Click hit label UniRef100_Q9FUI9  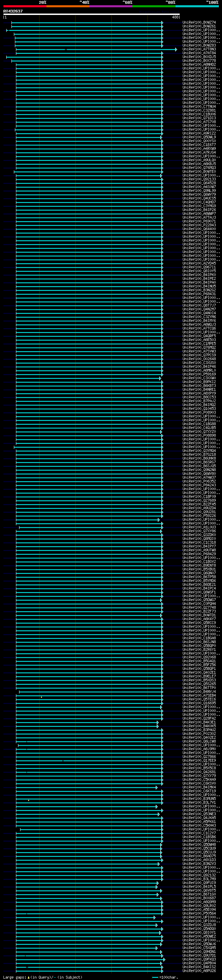[x=199, y=883]
